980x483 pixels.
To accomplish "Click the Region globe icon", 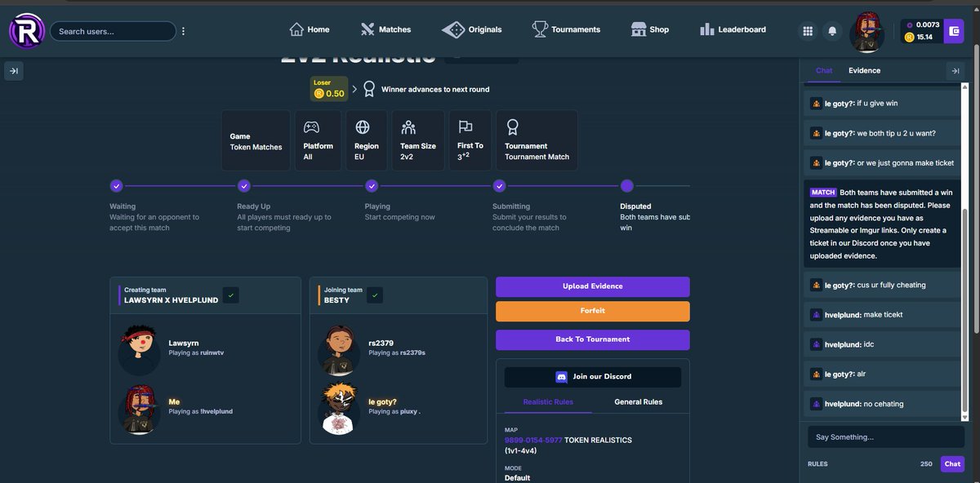I will pos(362,127).
